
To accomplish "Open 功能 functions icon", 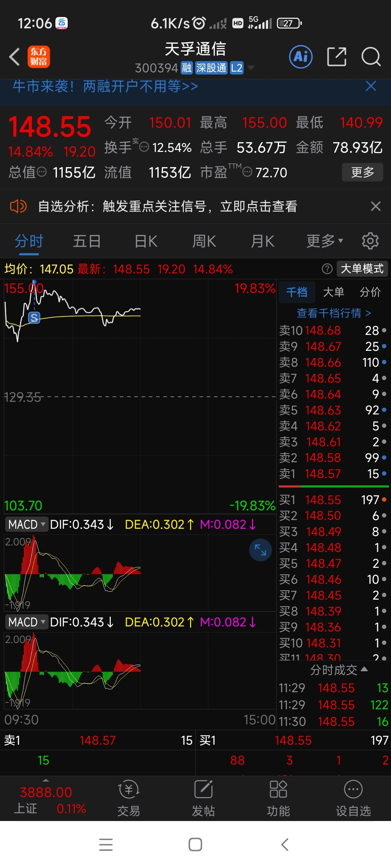I will point(278,799).
